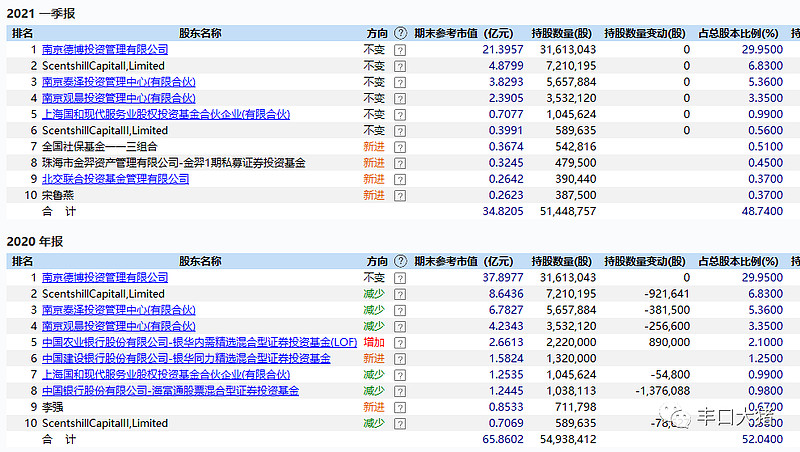Click 股东名称 column header in 2021 一季报 table
Screen dimensions: 800x452
pyautogui.click(x=200, y=34)
